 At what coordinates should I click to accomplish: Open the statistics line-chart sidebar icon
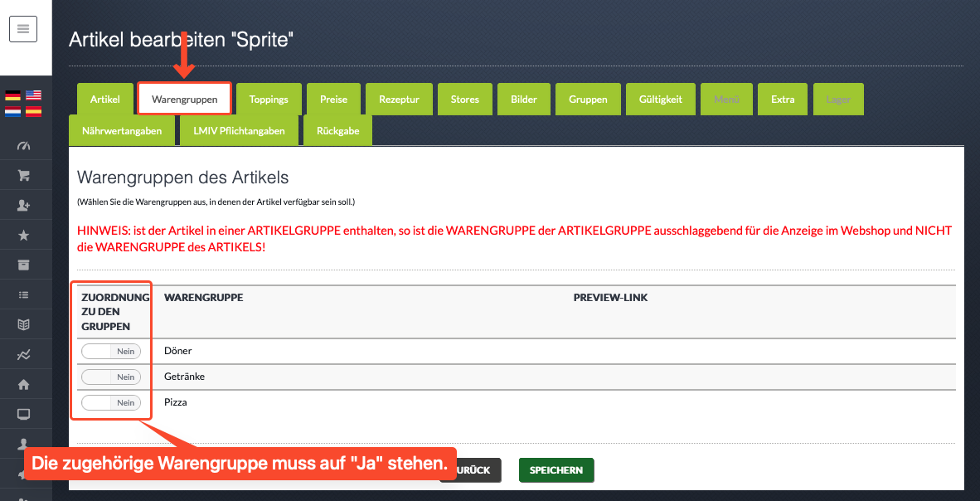[x=24, y=355]
